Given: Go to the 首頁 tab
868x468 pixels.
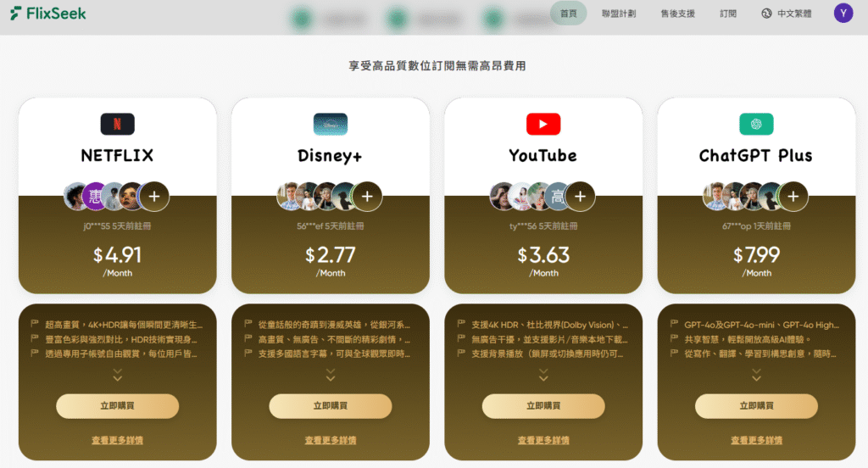Looking at the screenshot, I should click(x=568, y=14).
